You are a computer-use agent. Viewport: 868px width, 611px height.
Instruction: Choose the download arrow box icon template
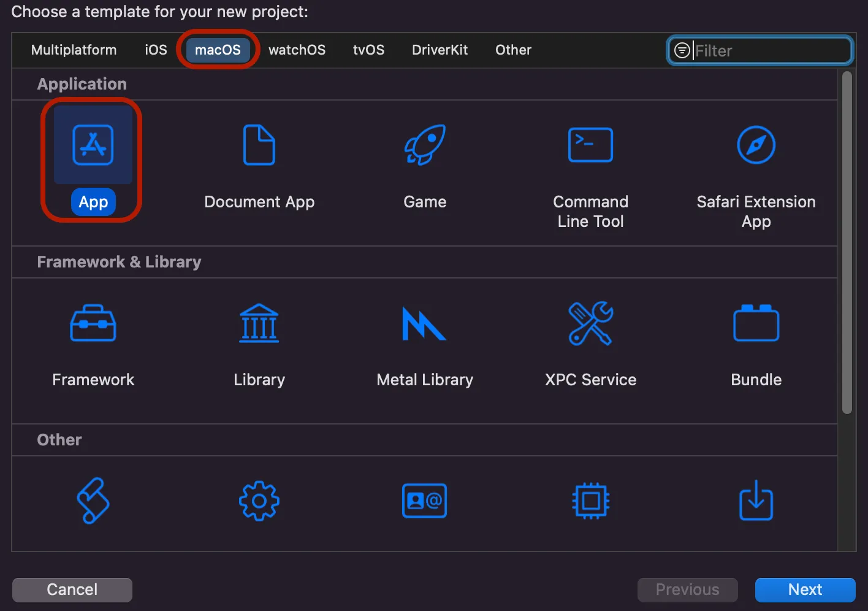[756, 501]
